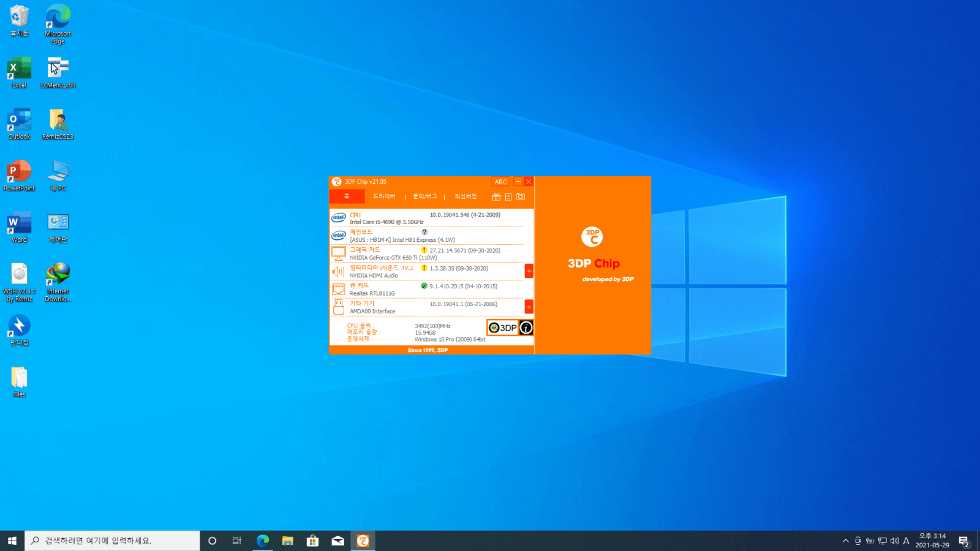Select the 제어판 control panel icon
980x551 pixels.
(x=58, y=227)
